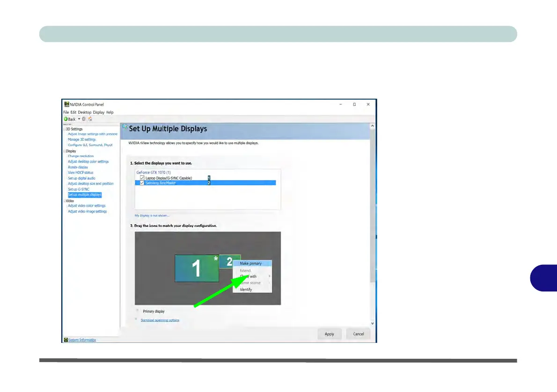Click the scroll down arrow of page scrollbar
Image resolution: width=557 pixels, height=392 pixels.
372,324
